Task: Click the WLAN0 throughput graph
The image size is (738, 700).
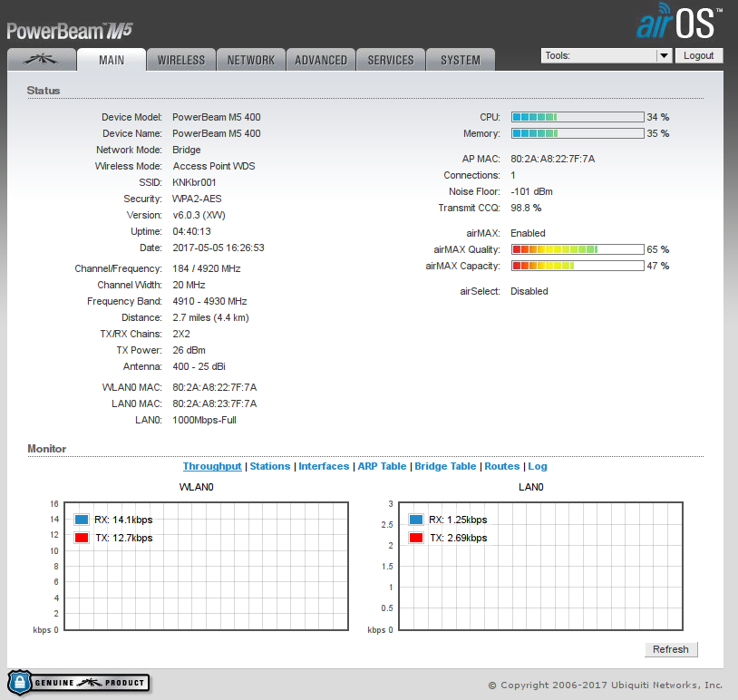Action: click(206, 567)
